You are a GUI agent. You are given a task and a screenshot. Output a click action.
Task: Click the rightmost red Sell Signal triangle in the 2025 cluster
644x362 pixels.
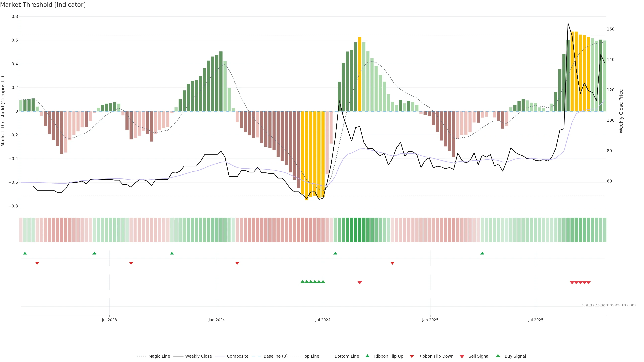(x=588, y=283)
